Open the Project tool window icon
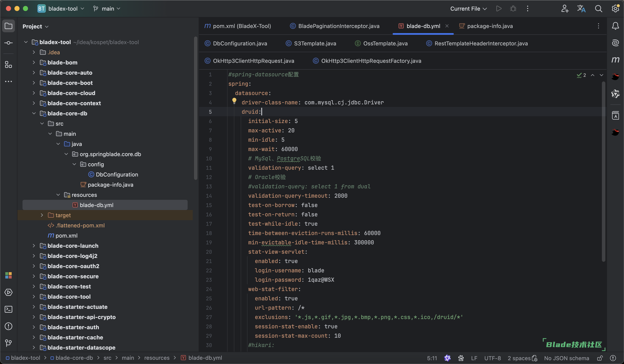The width and height of the screenshot is (624, 364). (x=8, y=26)
